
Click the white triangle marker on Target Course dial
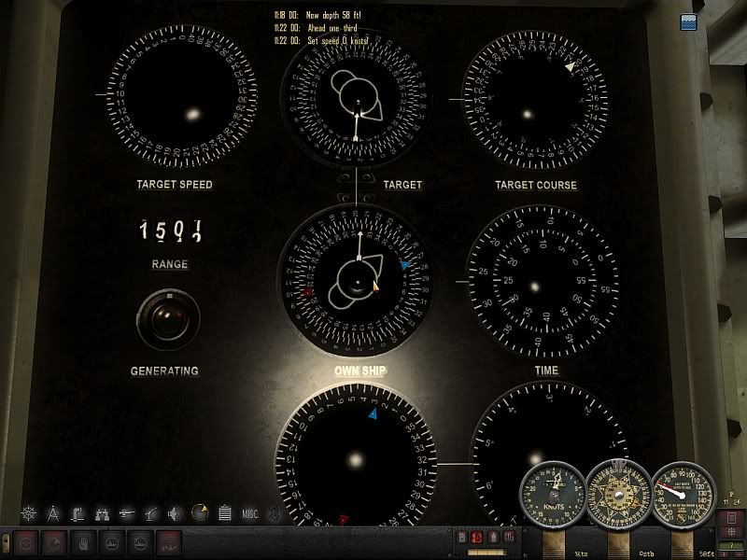(570, 66)
